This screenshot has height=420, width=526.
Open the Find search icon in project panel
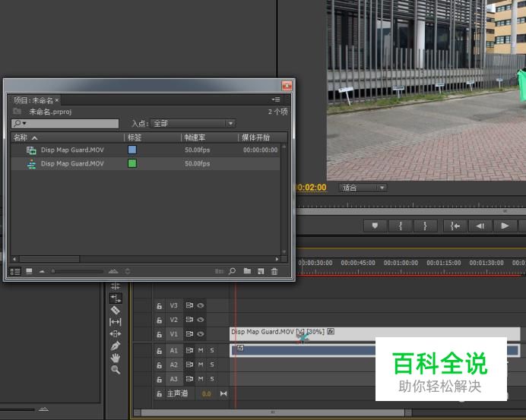pos(232,271)
